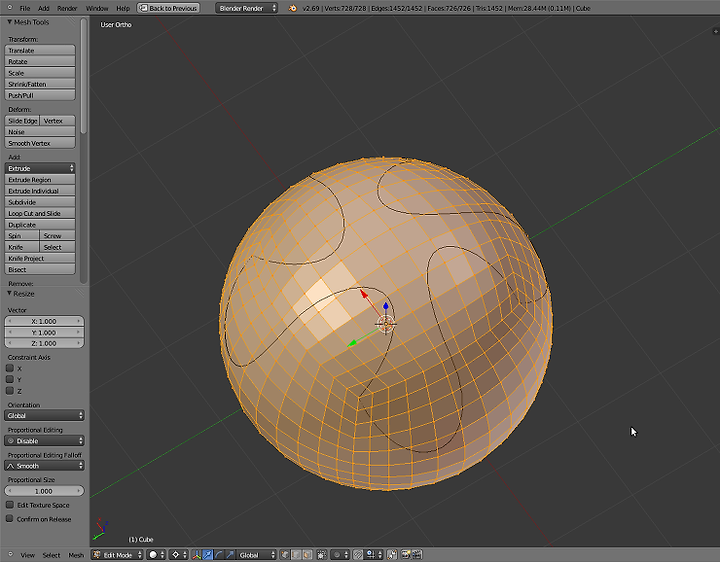Click the Z: 1.000 vector field
Screen dimensions: 720x562
tap(44, 343)
